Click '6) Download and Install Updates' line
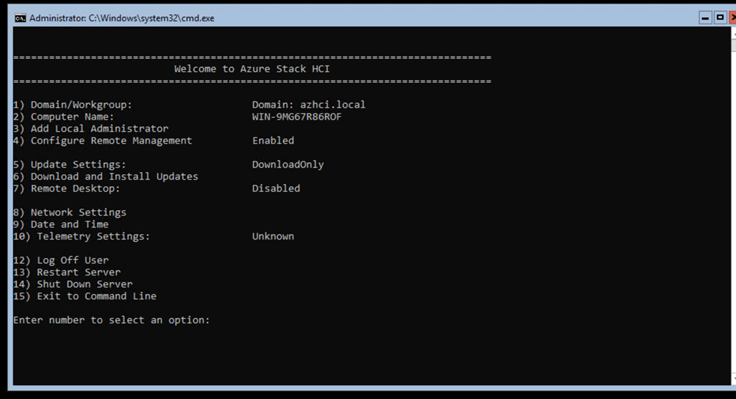The width and height of the screenshot is (736, 399). click(106, 176)
